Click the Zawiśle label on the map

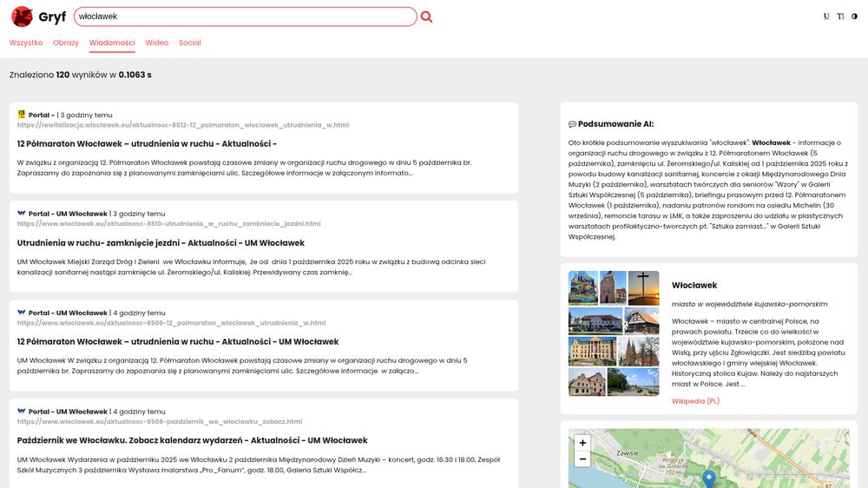click(628, 453)
